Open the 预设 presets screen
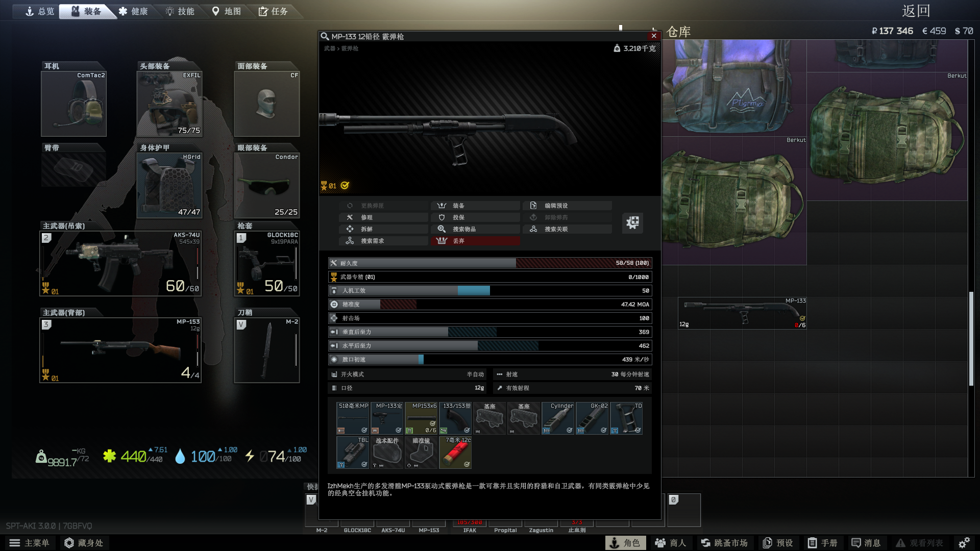The height and width of the screenshot is (551, 980). click(x=778, y=543)
